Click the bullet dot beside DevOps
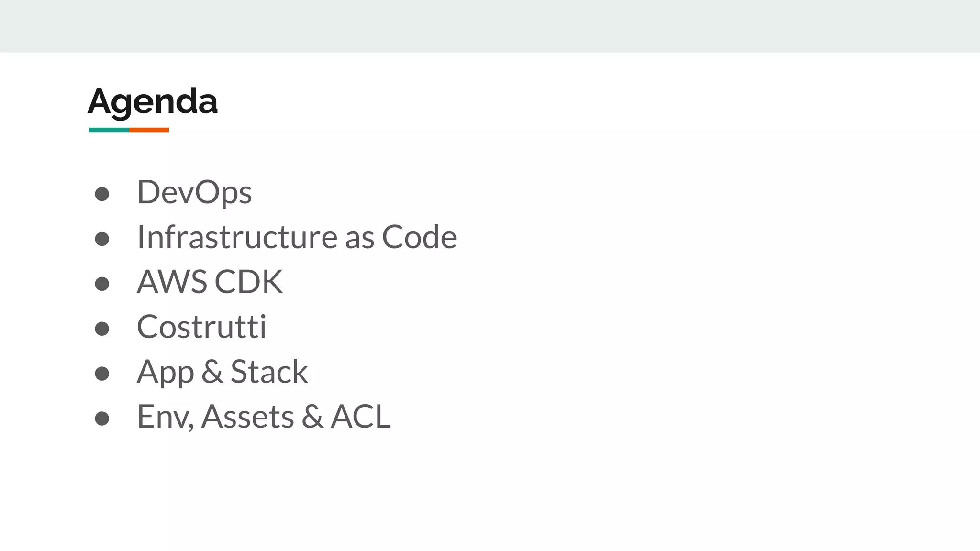Screen dimensions: 980x551 coord(102,194)
